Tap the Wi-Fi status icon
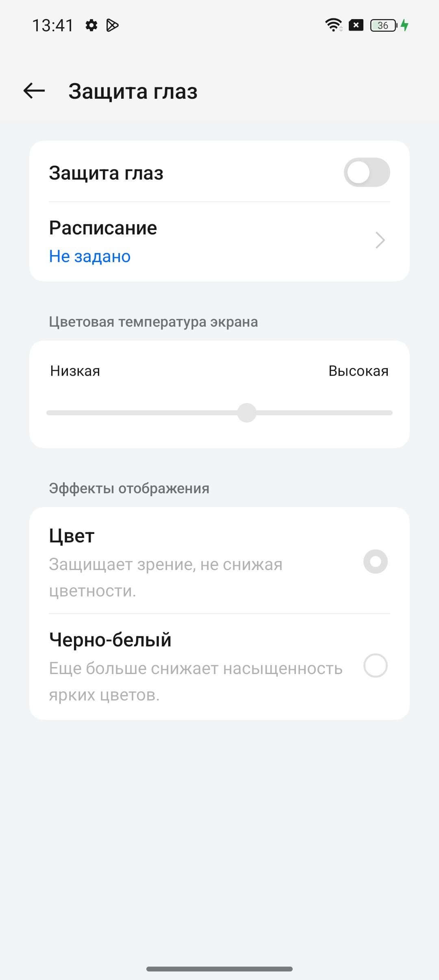The width and height of the screenshot is (439, 980). click(333, 25)
